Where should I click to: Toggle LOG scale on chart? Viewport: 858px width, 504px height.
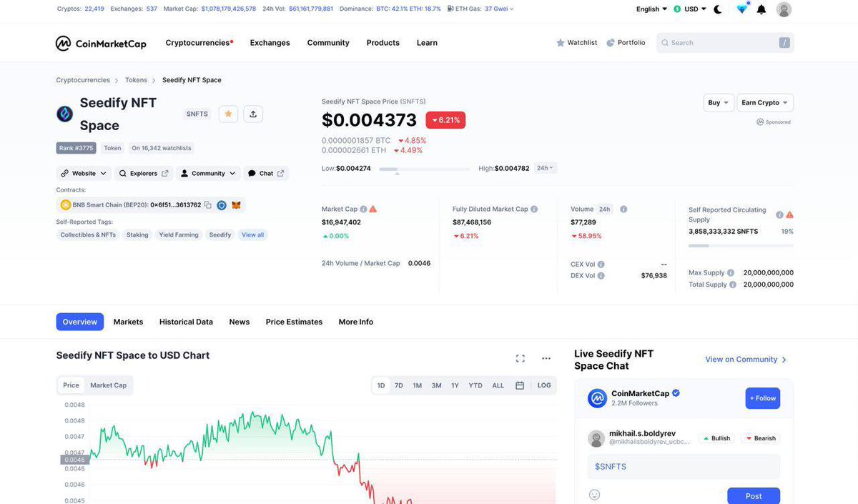(x=544, y=385)
